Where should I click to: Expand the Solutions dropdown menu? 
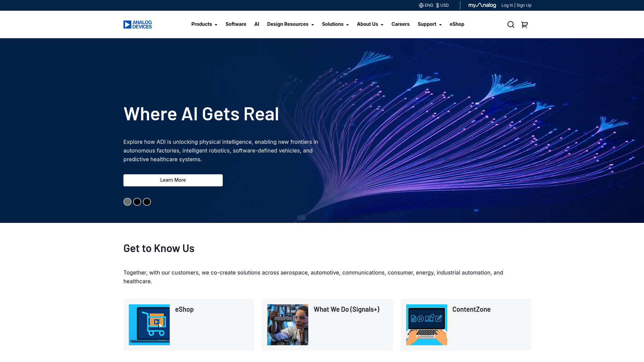pos(335,24)
